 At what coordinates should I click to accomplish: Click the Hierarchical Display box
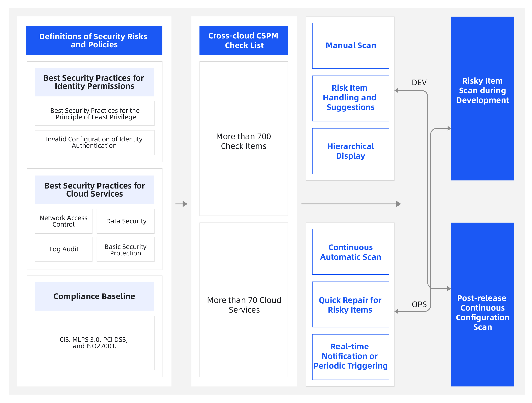pos(350,151)
